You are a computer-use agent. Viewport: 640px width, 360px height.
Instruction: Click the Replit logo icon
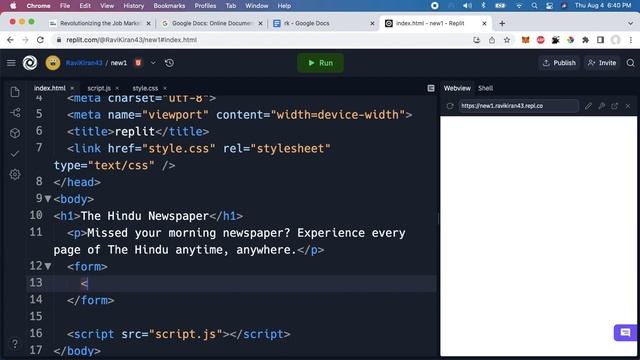pyautogui.click(x=30, y=63)
